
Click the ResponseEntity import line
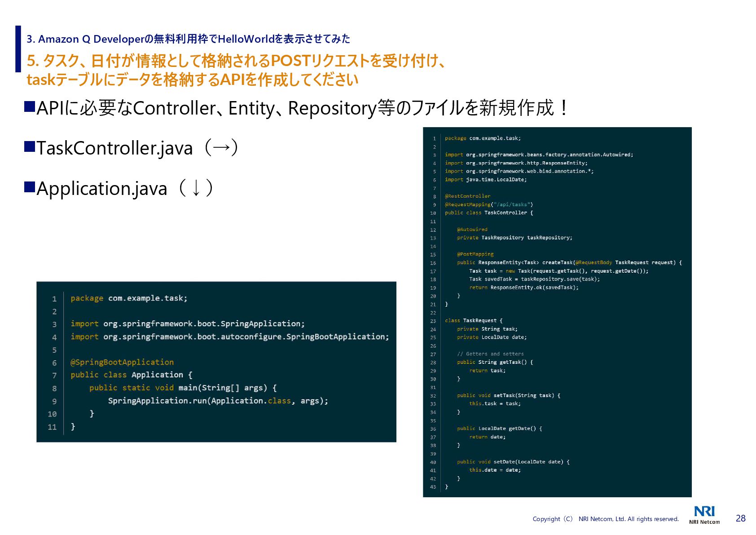(516, 163)
